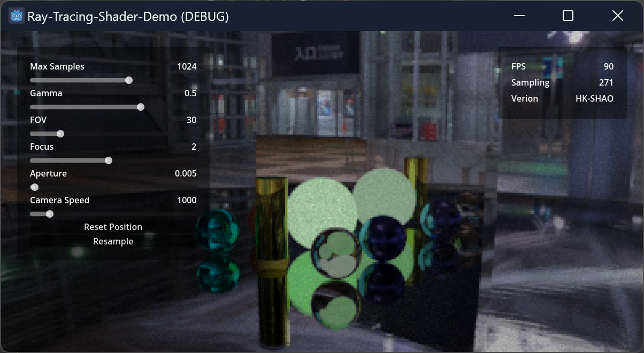This screenshot has width=644, height=353.
Task: Click the Max Samples value 1024
Action: [x=186, y=66]
